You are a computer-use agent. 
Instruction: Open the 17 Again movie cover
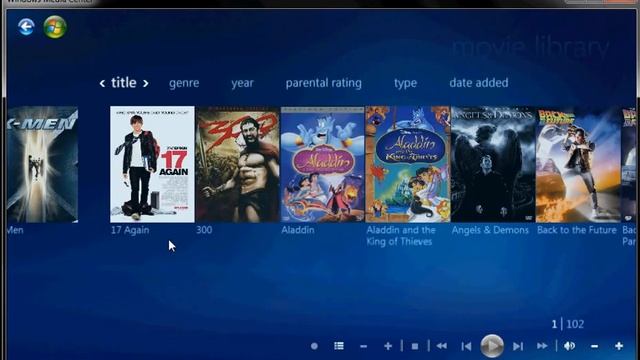pyautogui.click(x=152, y=164)
